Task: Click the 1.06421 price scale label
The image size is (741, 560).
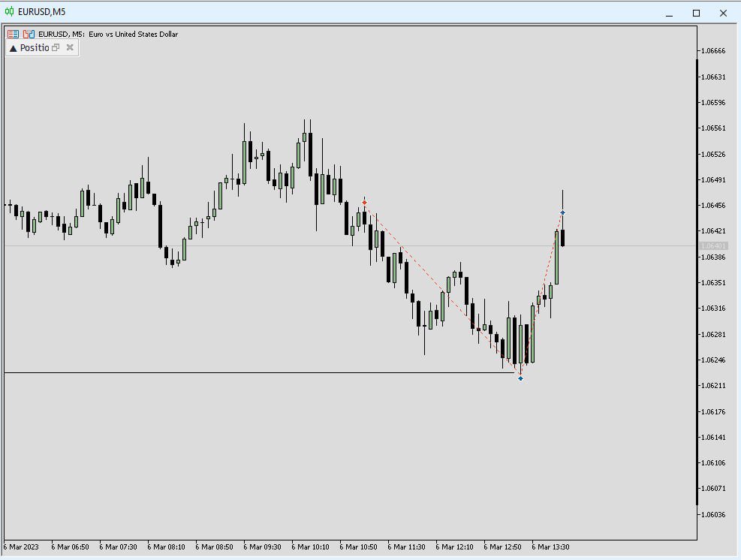Action: [713, 231]
